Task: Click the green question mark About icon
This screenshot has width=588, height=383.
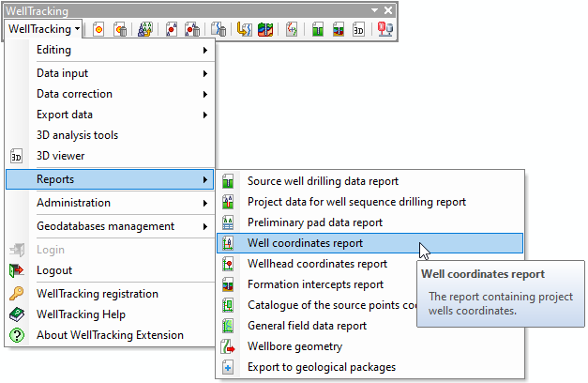Action: [17, 335]
